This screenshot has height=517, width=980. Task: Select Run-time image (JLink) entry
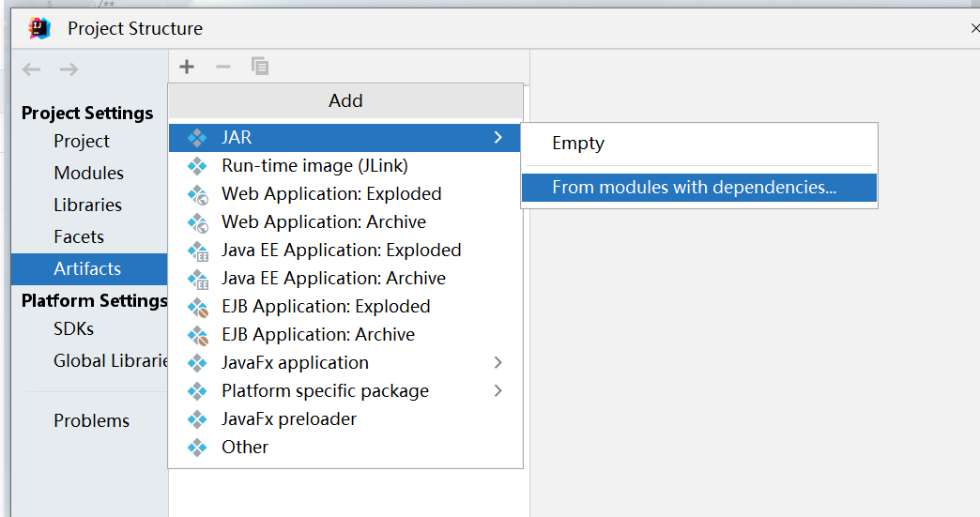(314, 166)
